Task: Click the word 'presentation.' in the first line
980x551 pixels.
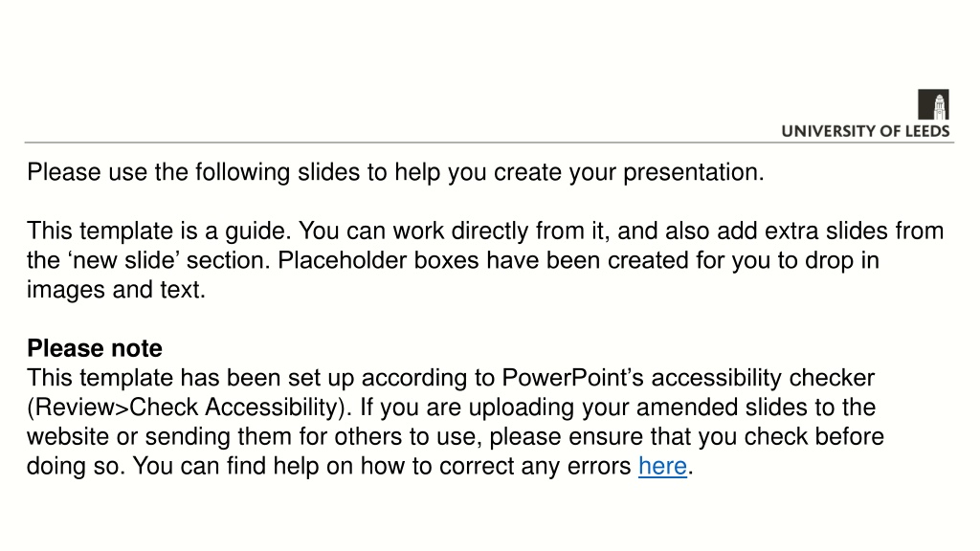Action: coord(694,173)
